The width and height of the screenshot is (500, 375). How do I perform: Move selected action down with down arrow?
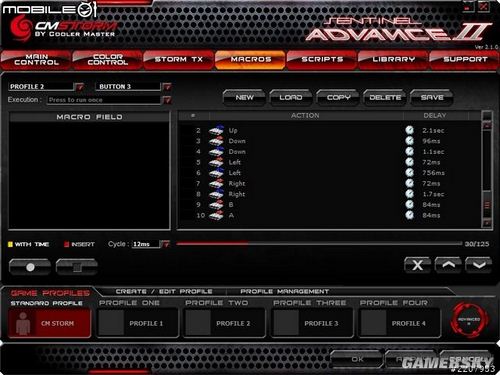(x=479, y=265)
